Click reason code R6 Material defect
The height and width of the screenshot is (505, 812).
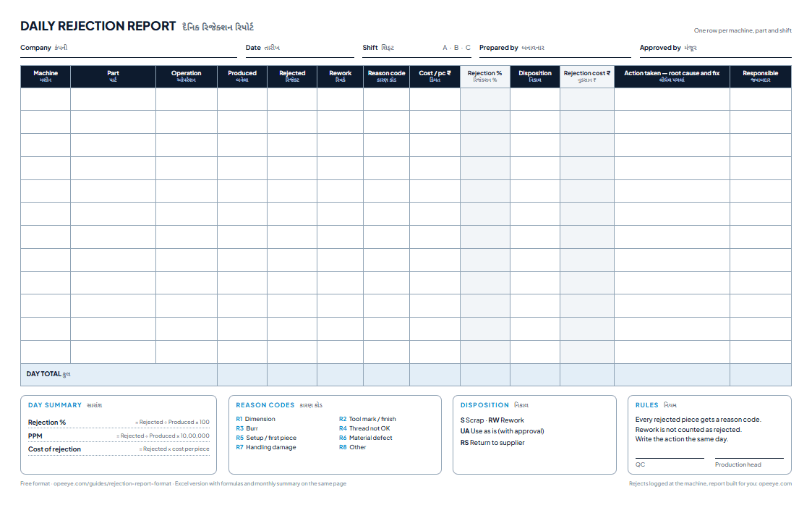pyautogui.click(x=366, y=438)
